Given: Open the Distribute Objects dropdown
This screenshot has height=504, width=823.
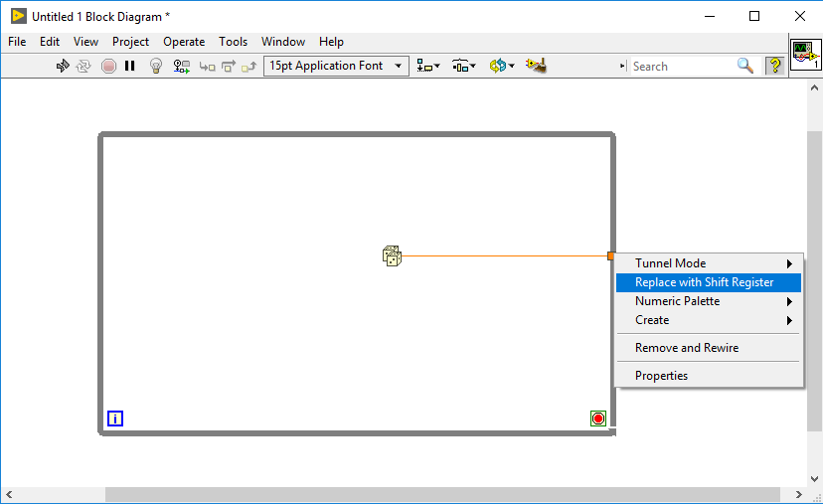Looking at the screenshot, I should [463, 66].
